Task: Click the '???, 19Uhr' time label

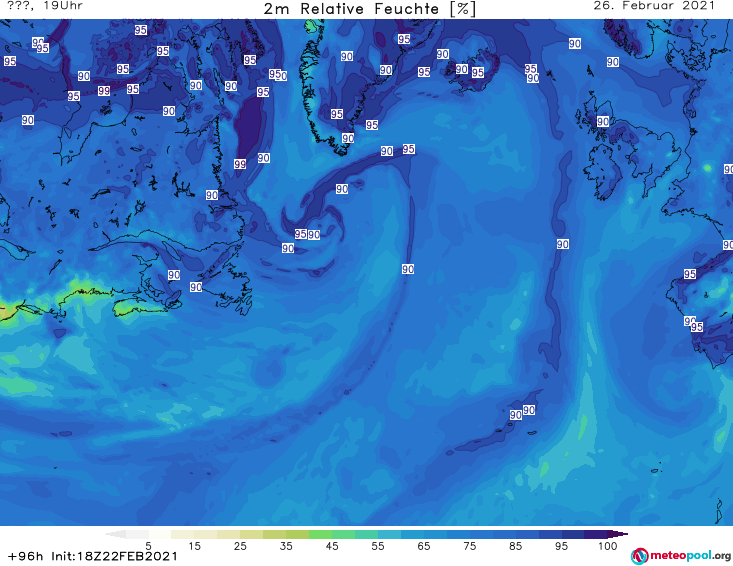Action: point(45,6)
